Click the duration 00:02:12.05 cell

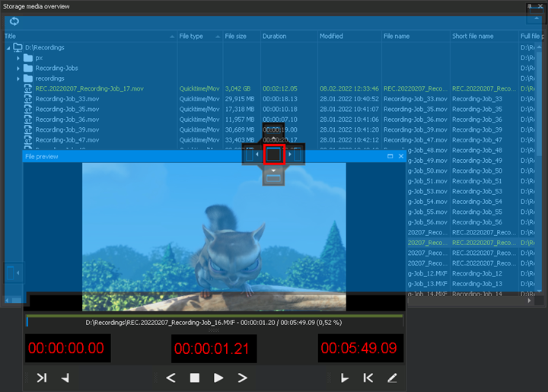pyautogui.click(x=280, y=89)
